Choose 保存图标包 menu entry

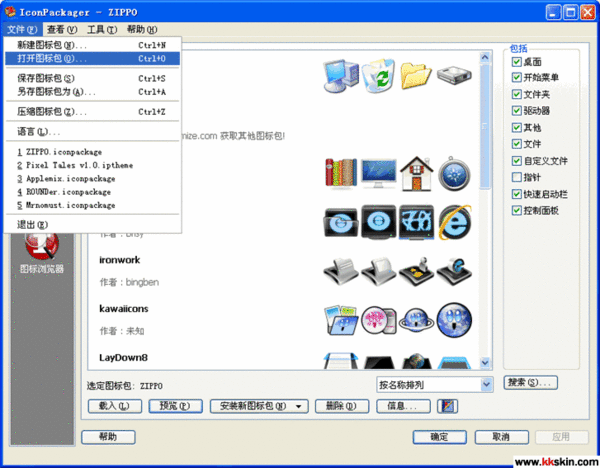tap(92, 78)
